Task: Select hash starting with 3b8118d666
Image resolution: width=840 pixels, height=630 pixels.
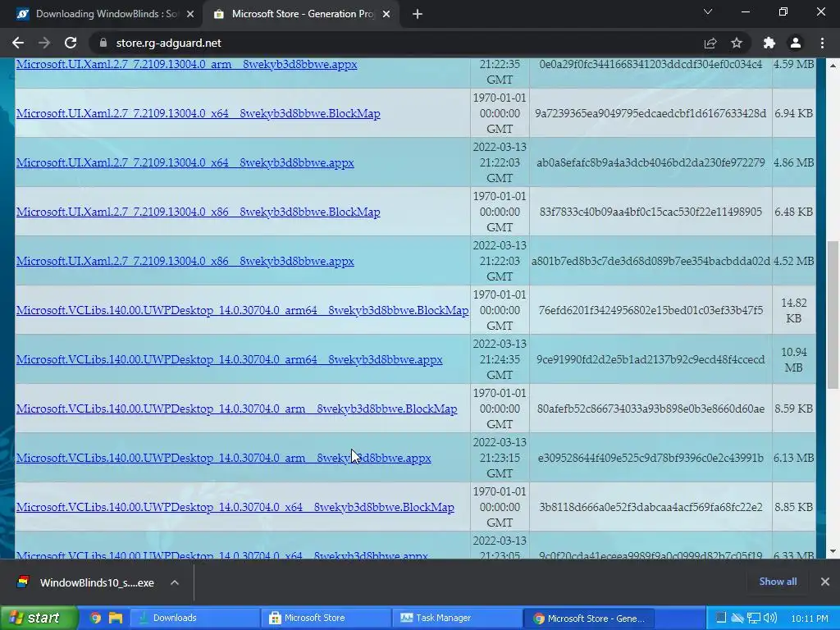Action: (651, 508)
